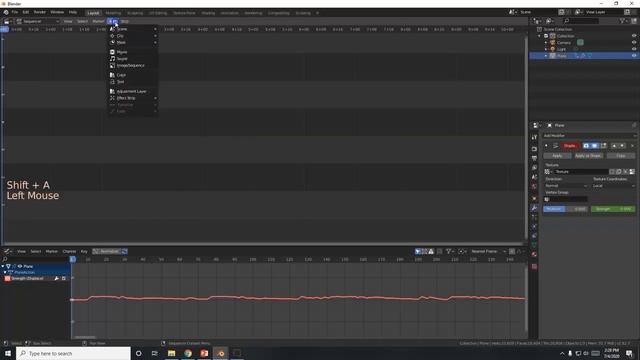Open Texture Coordinates Local dropdown
This screenshot has height=360, width=640.
click(614, 186)
